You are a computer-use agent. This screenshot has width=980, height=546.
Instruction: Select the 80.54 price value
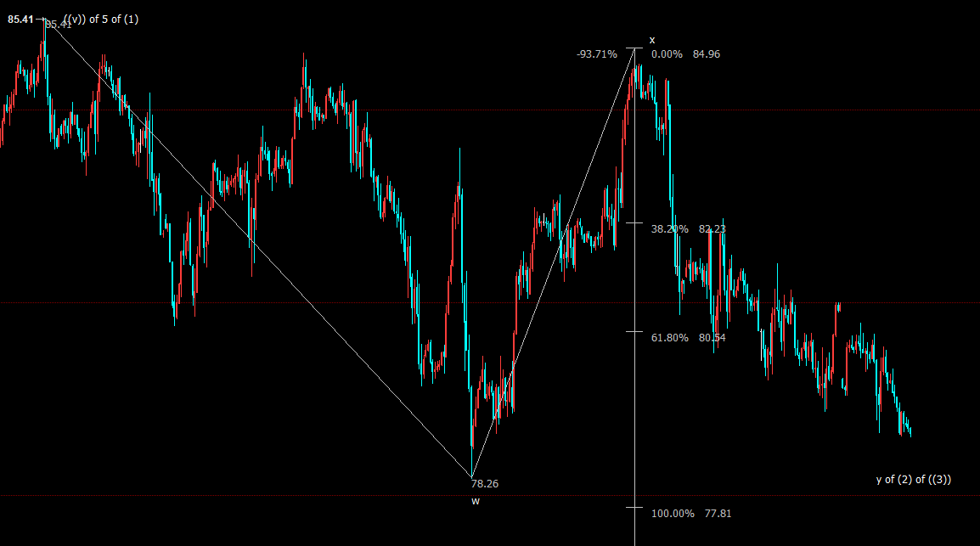tap(712, 338)
